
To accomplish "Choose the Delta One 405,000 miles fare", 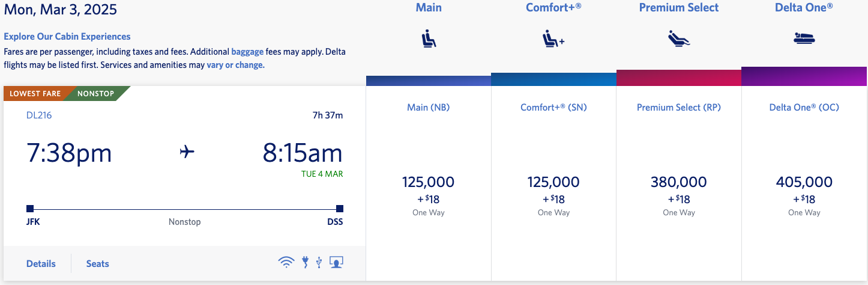I will pos(804,182).
